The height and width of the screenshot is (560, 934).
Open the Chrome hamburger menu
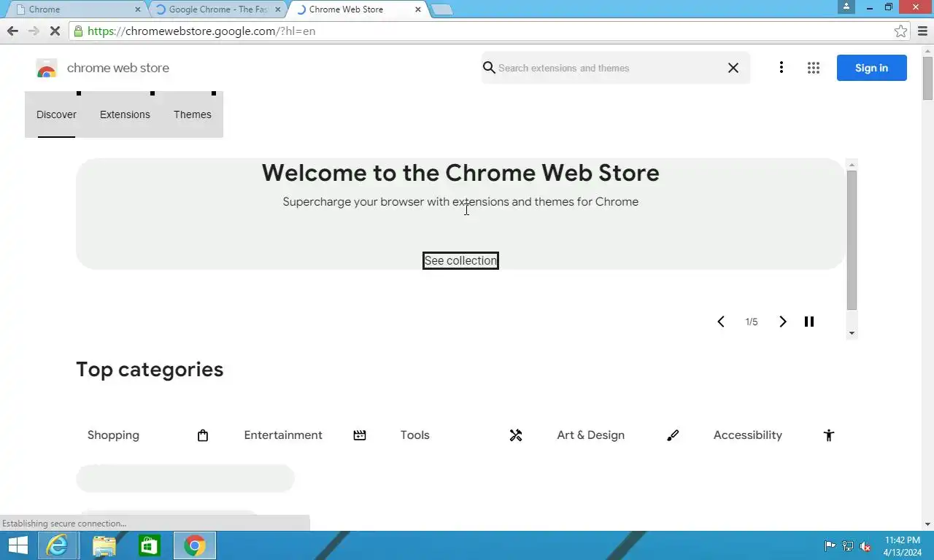923,31
